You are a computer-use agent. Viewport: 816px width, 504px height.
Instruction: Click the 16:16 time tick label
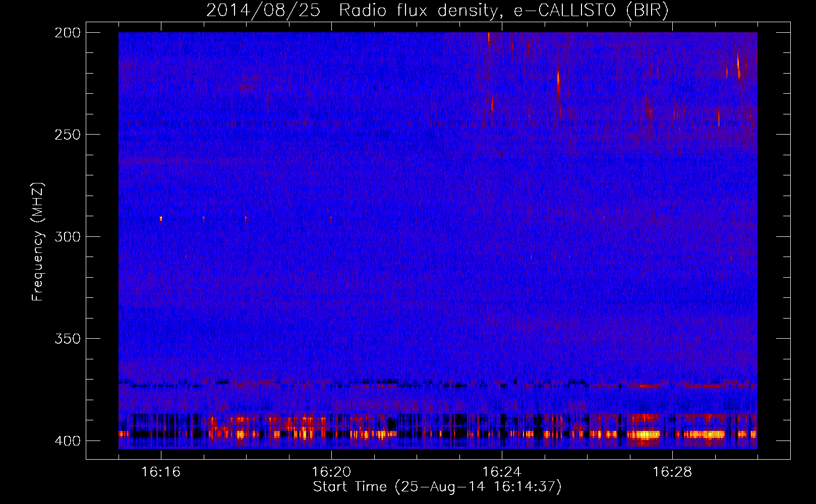coord(161,472)
